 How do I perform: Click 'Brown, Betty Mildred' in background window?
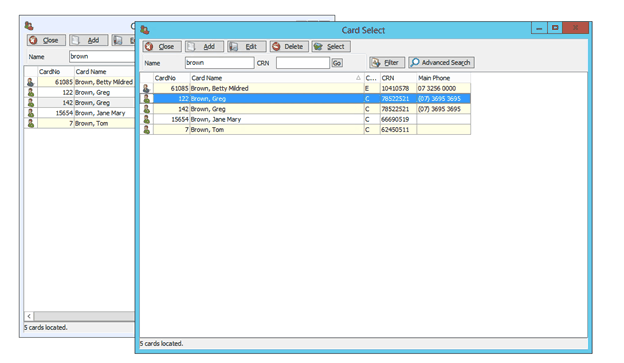click(104, 82)
